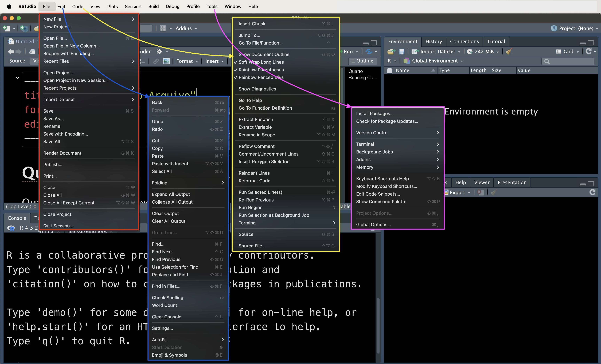Switch to the History tab
Screen dimensions: 601x364
tap(434, 41)
